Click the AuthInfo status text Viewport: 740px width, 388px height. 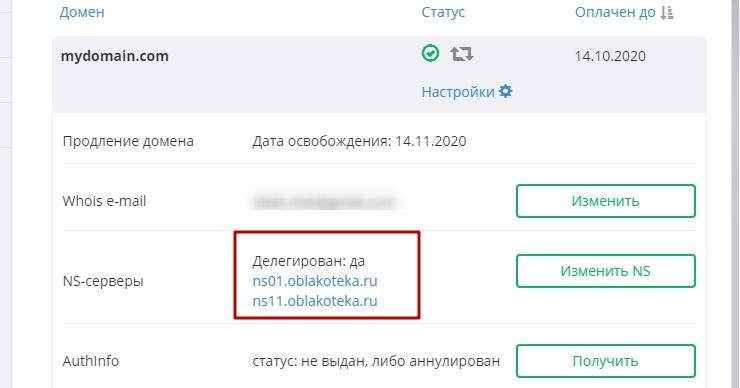click(x=376, y=361)
